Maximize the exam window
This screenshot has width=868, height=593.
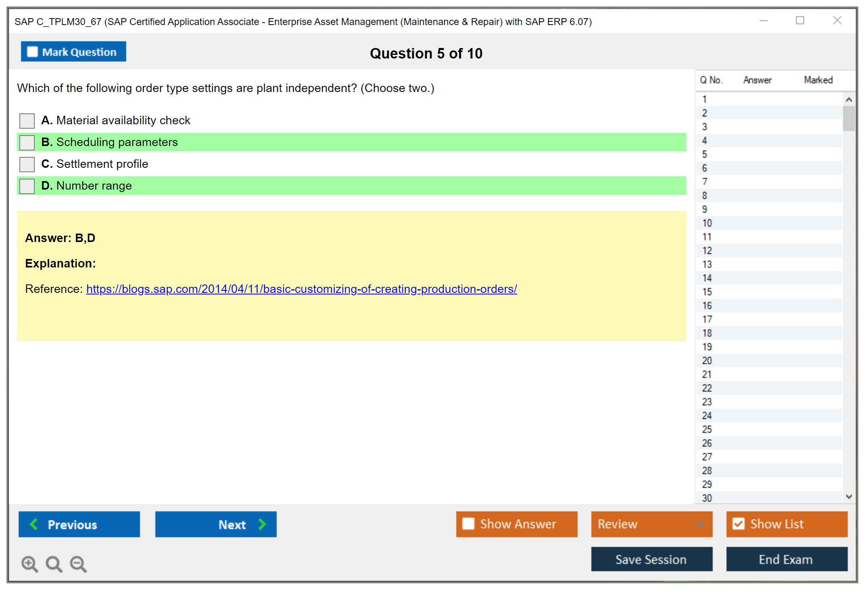point(800,21)
